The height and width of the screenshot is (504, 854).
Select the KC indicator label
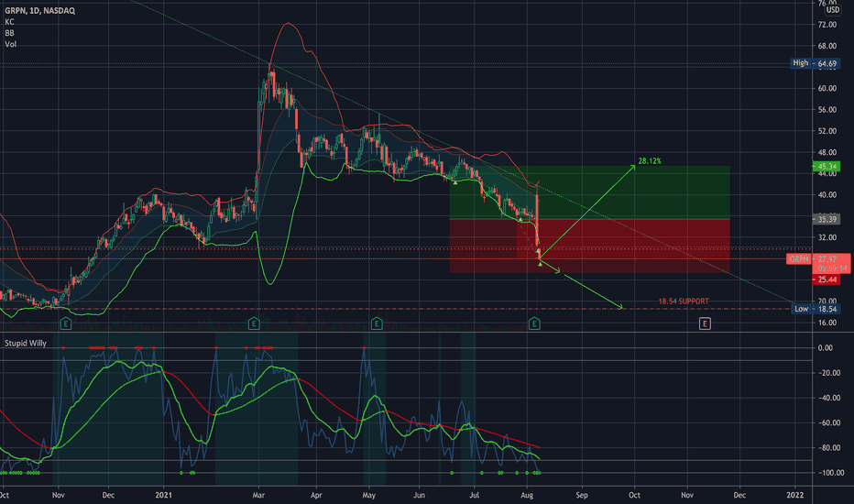[x=9, y=22]
